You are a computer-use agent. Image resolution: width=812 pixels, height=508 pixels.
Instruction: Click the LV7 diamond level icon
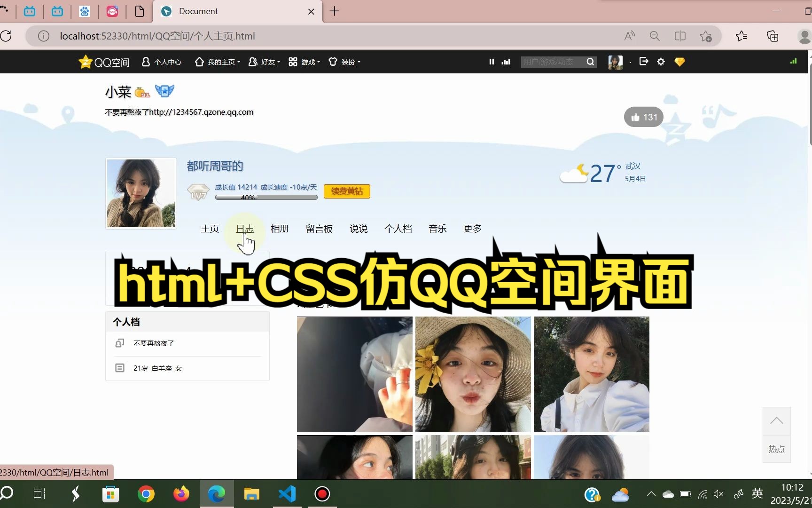tap(198, 192)
